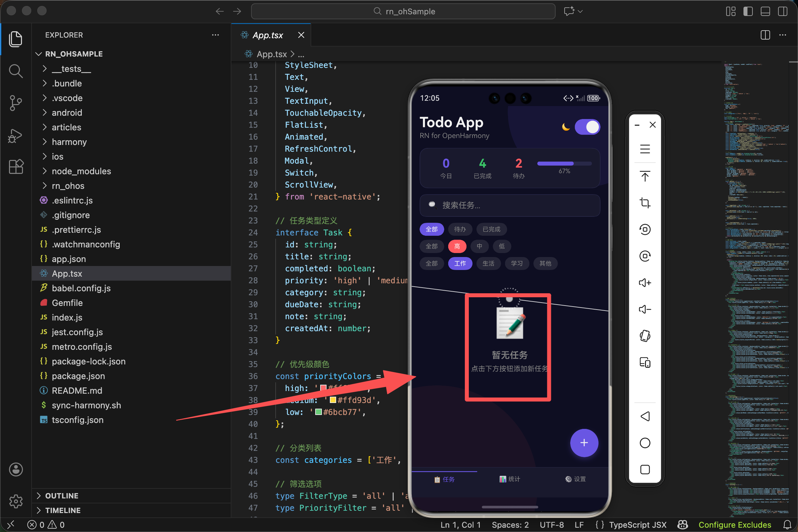Open the Source Control view

point(16,103)
